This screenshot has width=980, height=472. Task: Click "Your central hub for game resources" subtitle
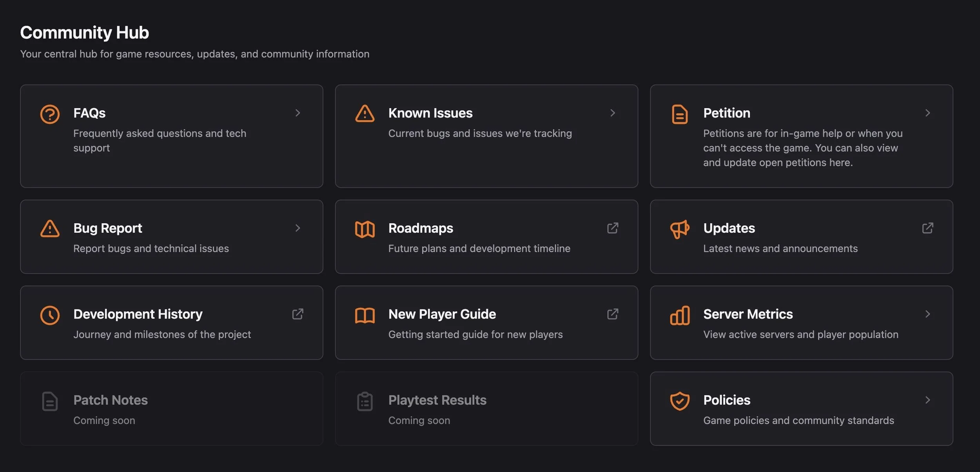pos(195,54)
